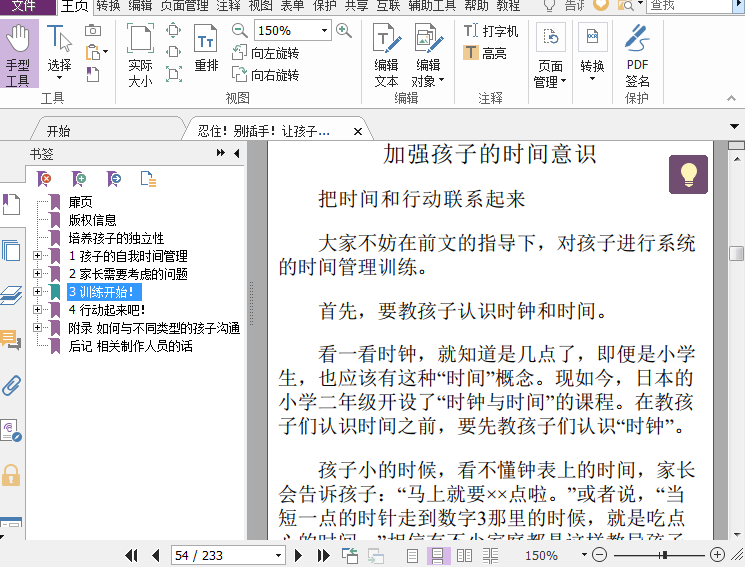Click the snapshot camera icon
The height and width of the screenshot is (567, 745).
tap(93, 30)
